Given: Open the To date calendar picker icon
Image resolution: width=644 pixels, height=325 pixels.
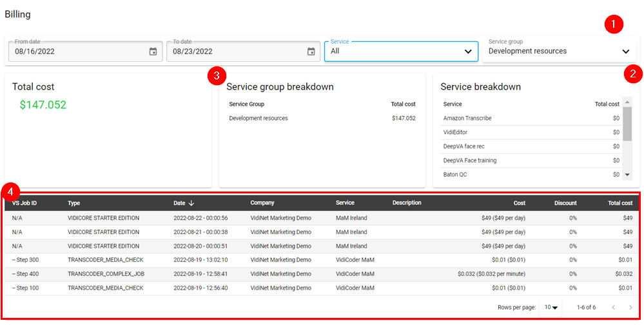Looking at the screenshot, I should point(311,52).
